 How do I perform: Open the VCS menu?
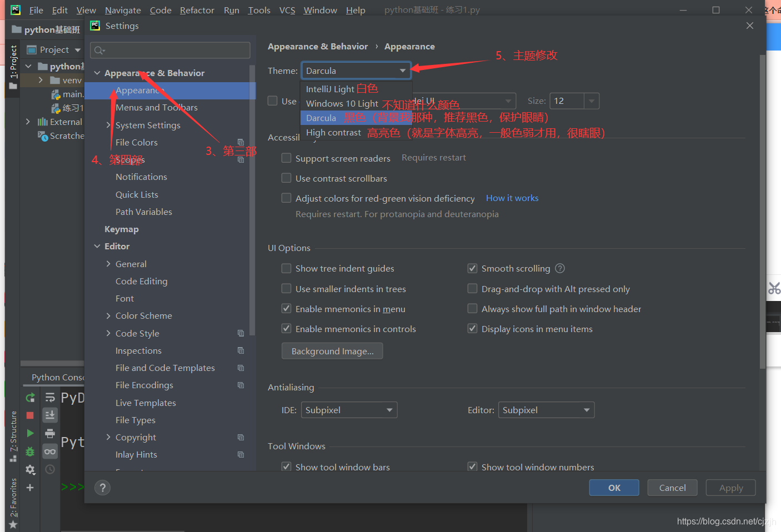point(287,10)
